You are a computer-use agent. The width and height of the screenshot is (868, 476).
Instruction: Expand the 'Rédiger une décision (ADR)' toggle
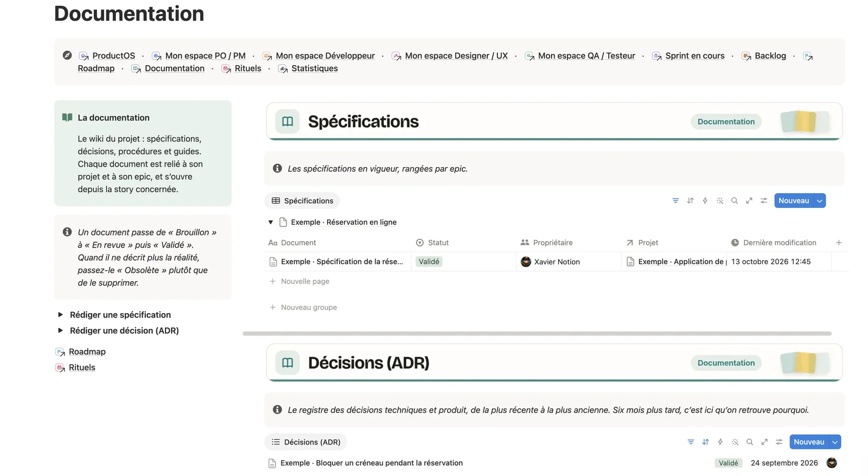point(60,331)
